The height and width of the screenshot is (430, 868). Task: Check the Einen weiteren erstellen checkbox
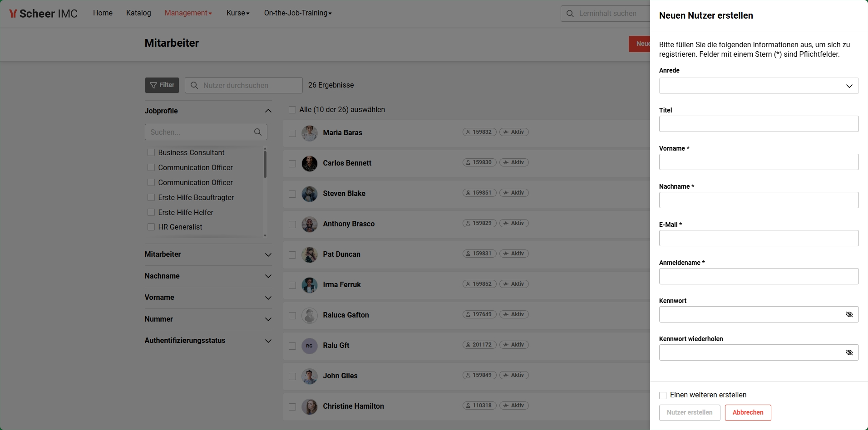click(x=663, y=396)
